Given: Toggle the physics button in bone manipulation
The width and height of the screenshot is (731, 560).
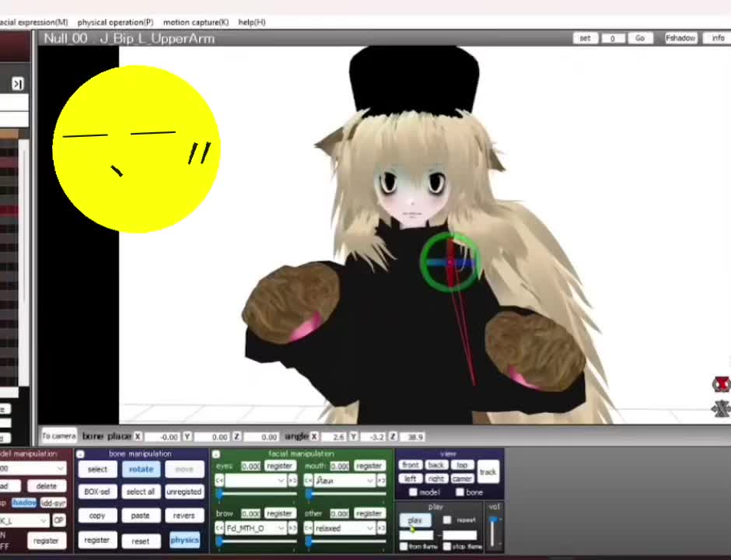Looking at the screenshot, I should coord(184,540).
